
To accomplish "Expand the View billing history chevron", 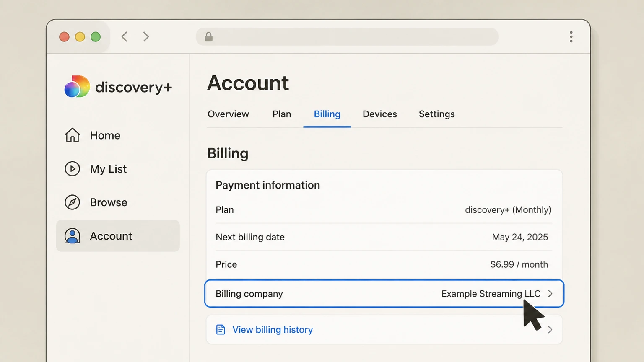I will click(x=550, y=330).
